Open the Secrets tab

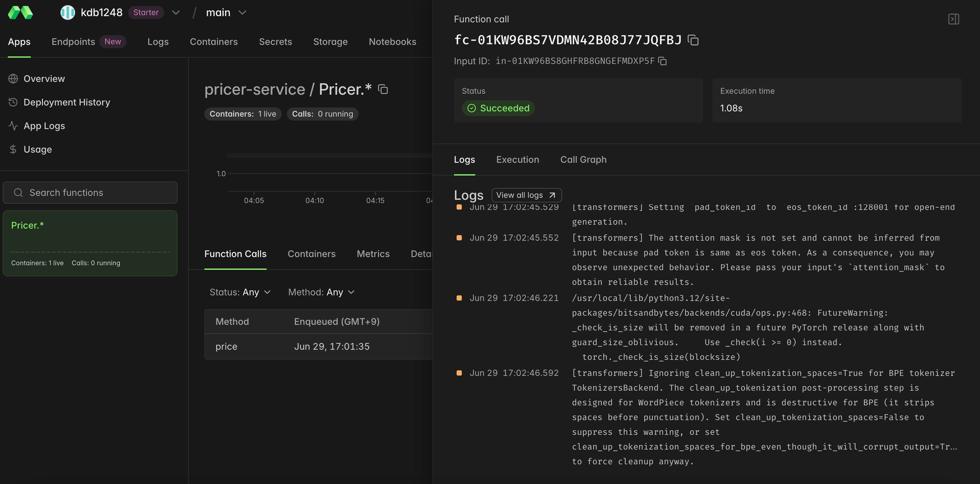[x=275, y=42]
